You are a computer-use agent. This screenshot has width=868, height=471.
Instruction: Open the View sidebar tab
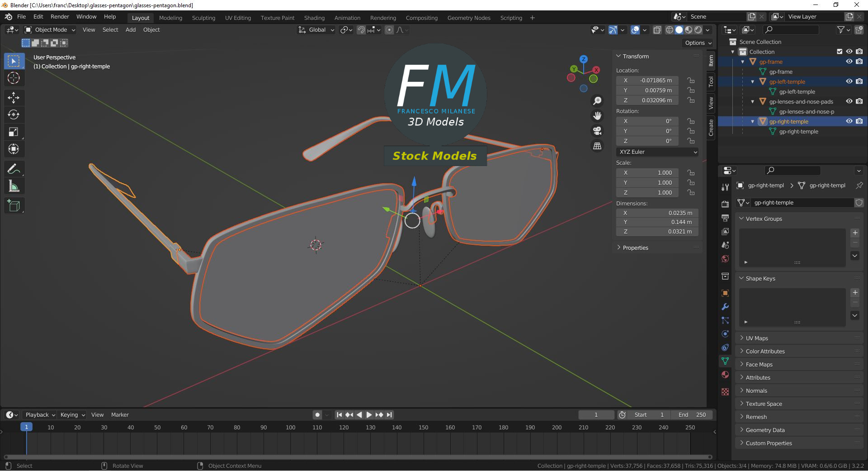711,103
